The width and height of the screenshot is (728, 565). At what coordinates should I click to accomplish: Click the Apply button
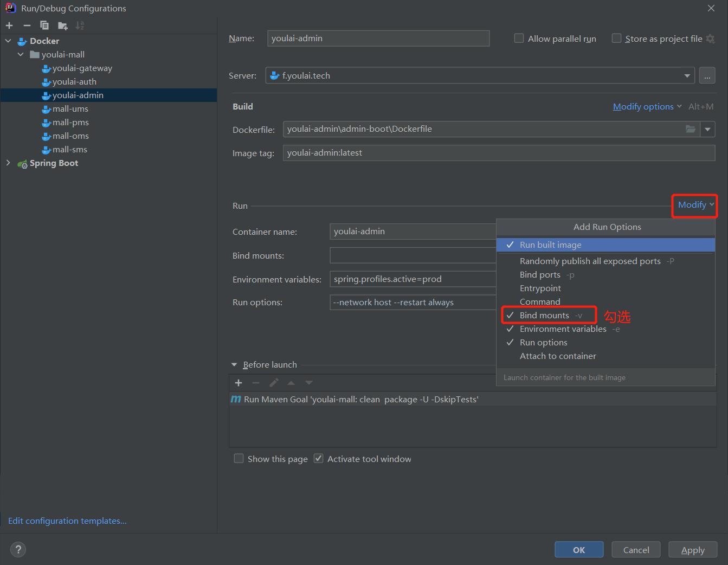click(x=693, y=550)
